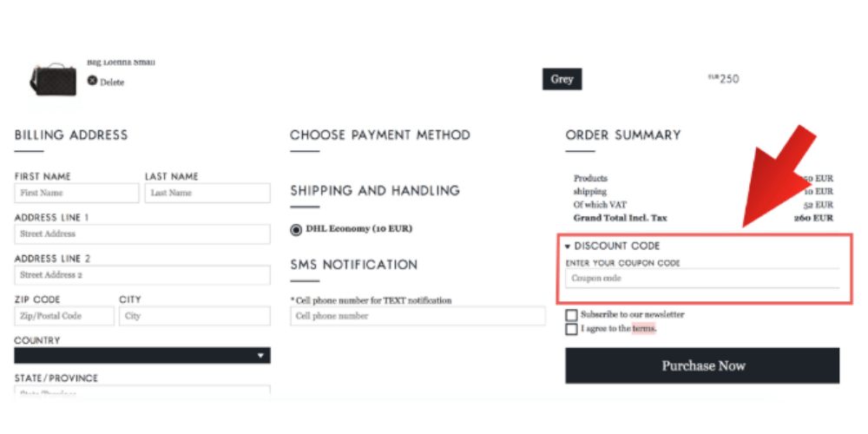Screen dimensions: 868x434
Task: Select the Street Address 2 field
Action: (x=142, y=275)
